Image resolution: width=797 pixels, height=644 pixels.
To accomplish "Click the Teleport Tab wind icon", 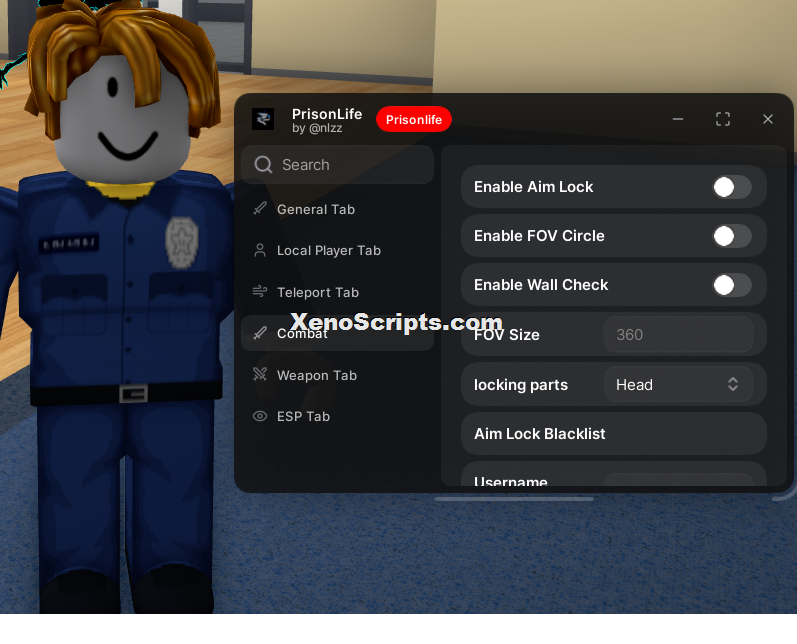I will tap(260, 291).
